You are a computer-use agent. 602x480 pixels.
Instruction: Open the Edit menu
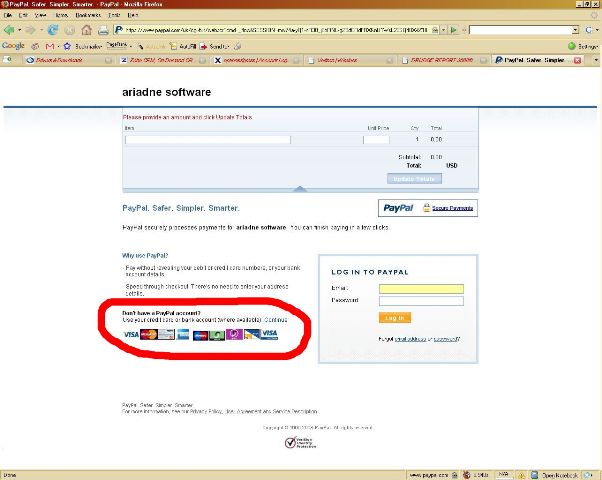tap(23, 15)
